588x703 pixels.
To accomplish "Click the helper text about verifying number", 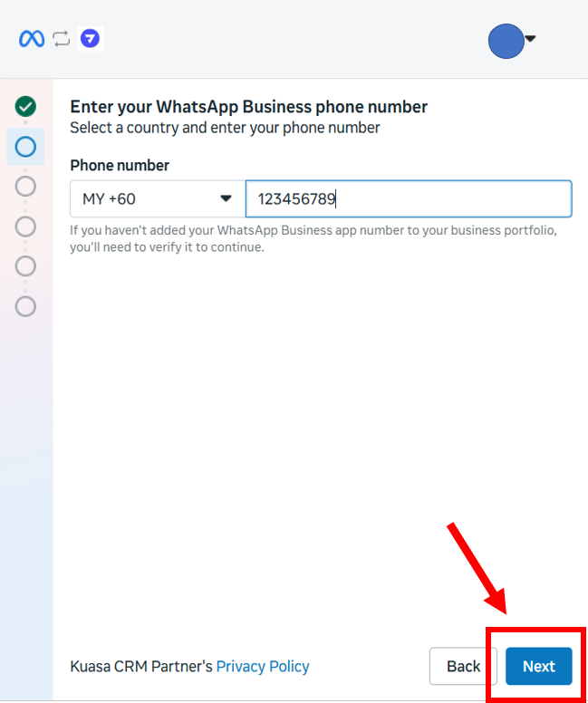I will (313, 238).
